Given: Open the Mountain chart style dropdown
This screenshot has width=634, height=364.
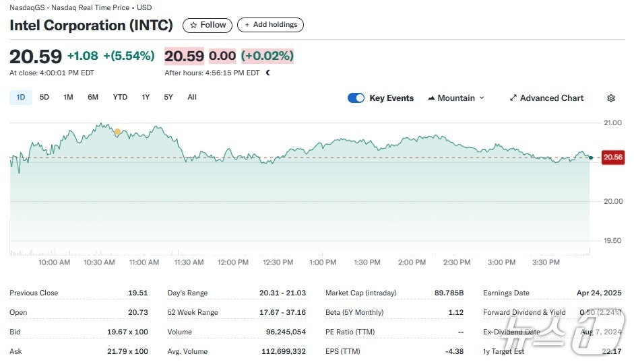Looking at the screenshot, I should 456,98.
